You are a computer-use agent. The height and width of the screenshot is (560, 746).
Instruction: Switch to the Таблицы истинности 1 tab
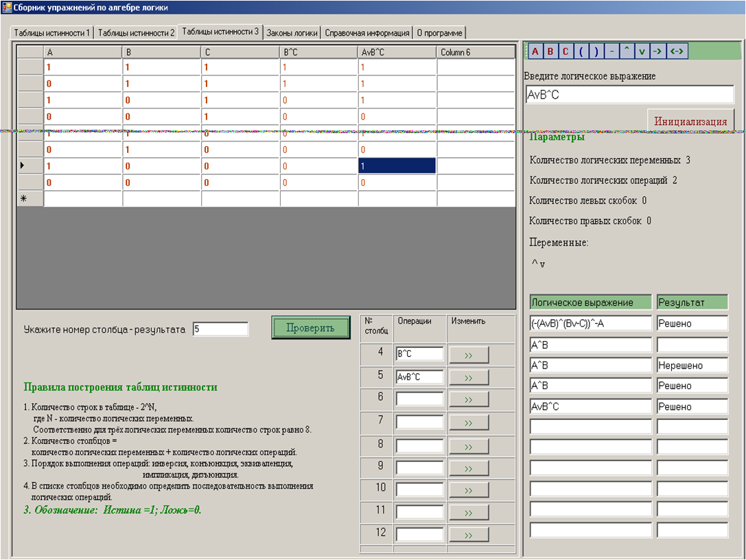(x=52, y=33)
